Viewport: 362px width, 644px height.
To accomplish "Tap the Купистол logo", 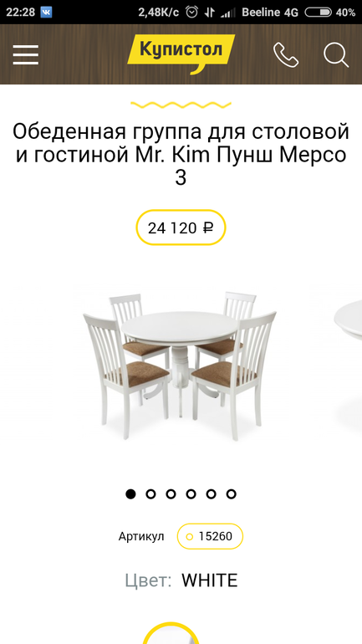I will pos(181,54).
